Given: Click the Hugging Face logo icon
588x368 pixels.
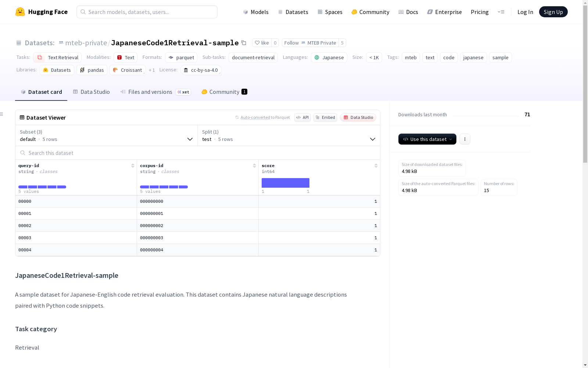Looking at the screenshot, I should [20, 12].
